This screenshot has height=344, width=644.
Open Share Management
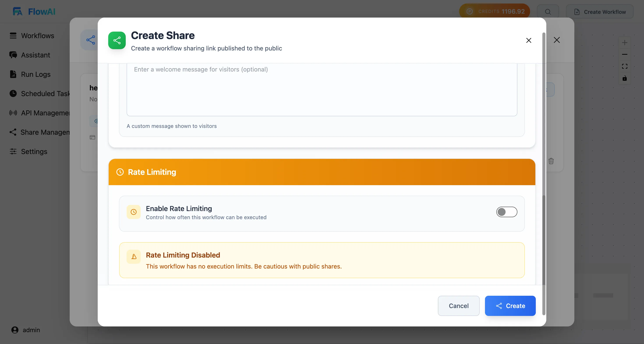(x=42, y=132)
